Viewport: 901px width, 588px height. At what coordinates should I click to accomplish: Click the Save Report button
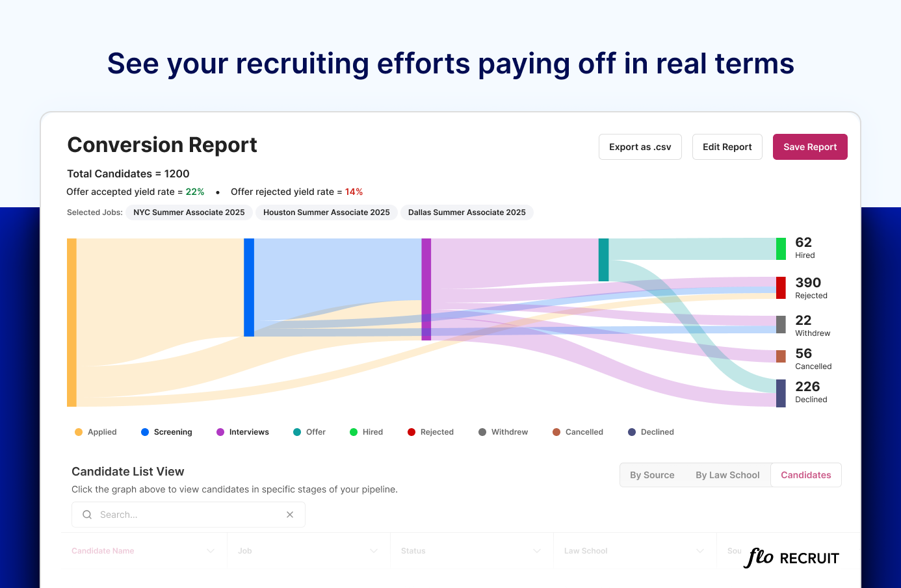810,147
